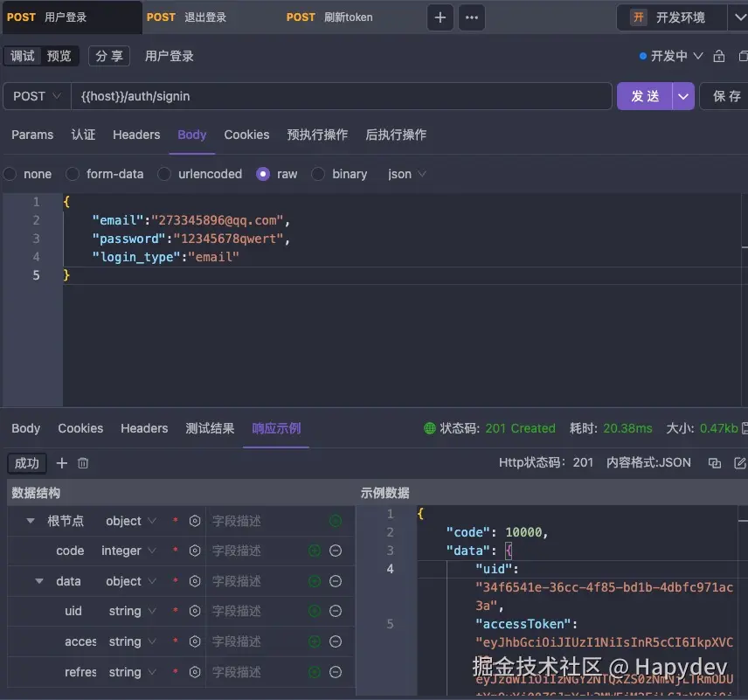This screenshot has height=700, width=748.
Task: Toggle required asterisk on uid row
Action: (x=176, y=610)
